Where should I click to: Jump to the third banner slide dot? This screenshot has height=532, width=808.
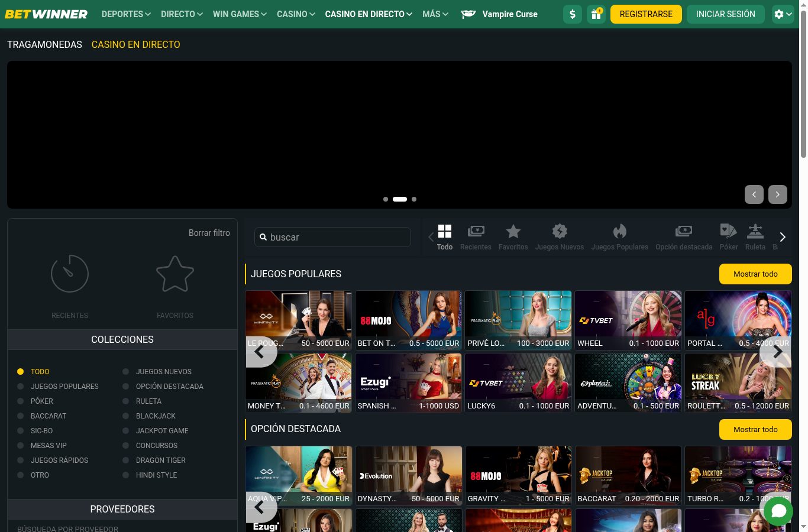tap(414, 199)
